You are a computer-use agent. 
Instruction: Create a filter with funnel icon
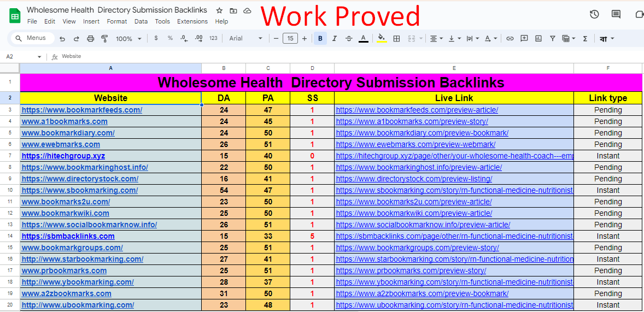point(553,39)
